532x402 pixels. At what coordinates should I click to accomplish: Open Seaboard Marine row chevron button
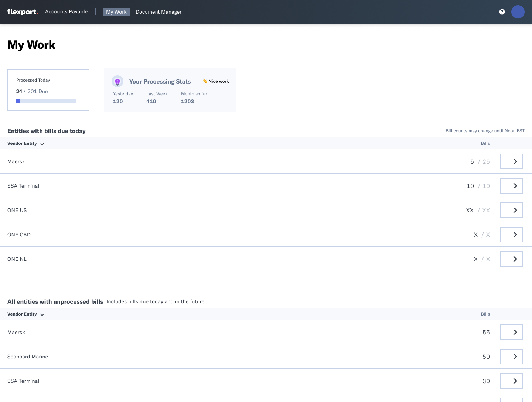pyautogui.click(x=512, y=357)
